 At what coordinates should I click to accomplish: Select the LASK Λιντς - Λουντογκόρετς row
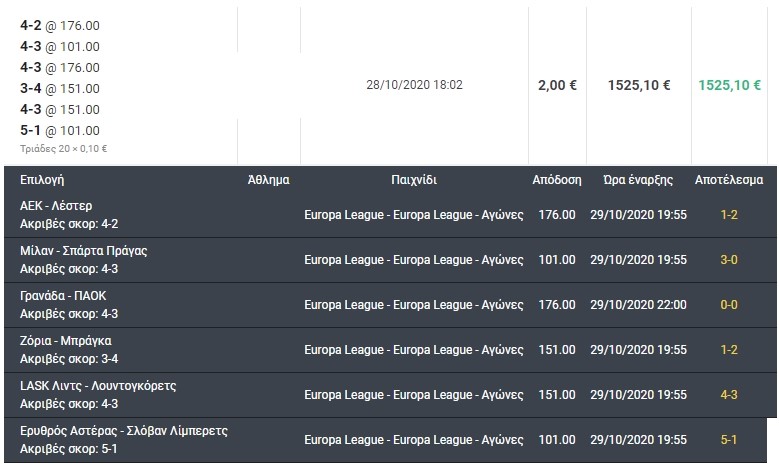[x=98, y=386]
